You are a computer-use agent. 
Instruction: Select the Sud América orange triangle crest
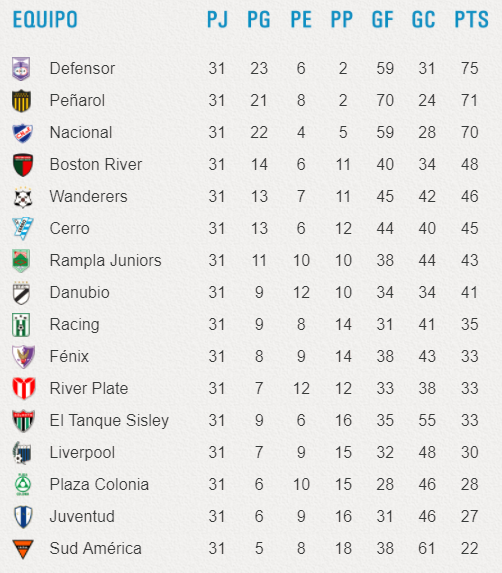23,549
